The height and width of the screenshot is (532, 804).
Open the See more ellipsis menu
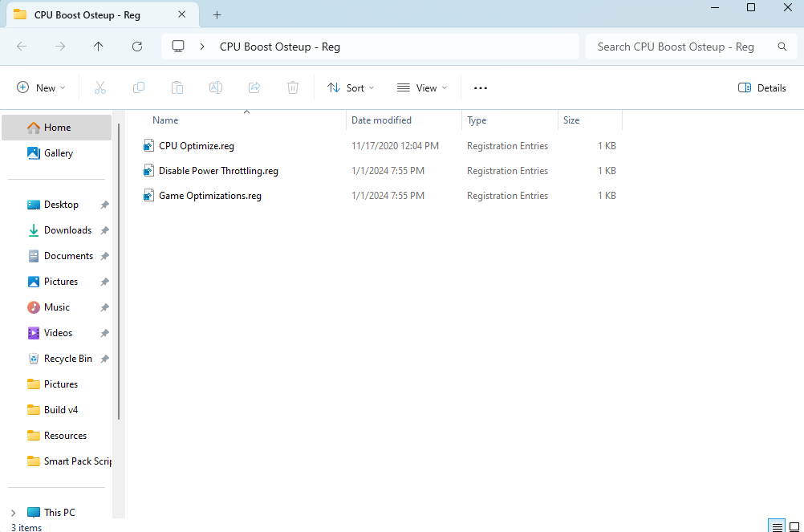tap(481, 87)
